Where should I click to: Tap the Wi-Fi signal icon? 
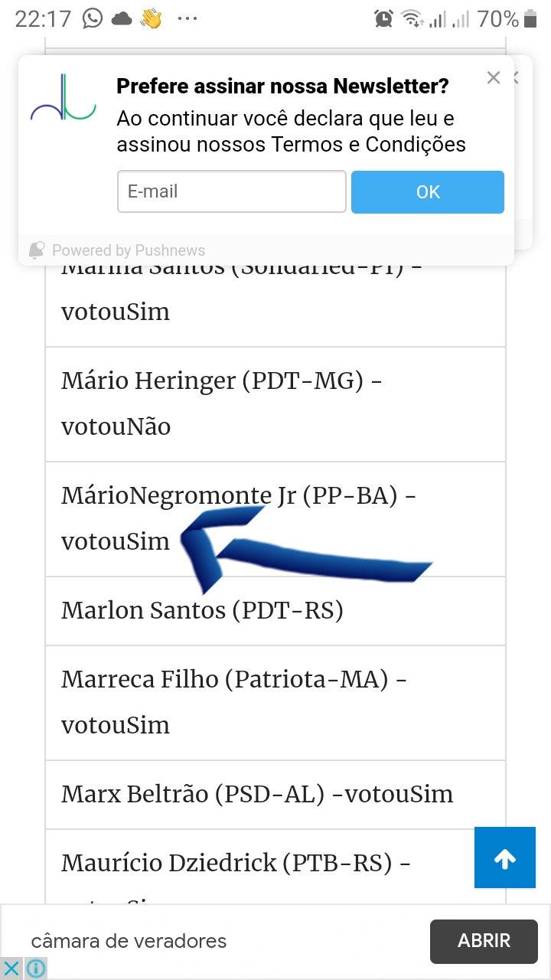(412, 18)
